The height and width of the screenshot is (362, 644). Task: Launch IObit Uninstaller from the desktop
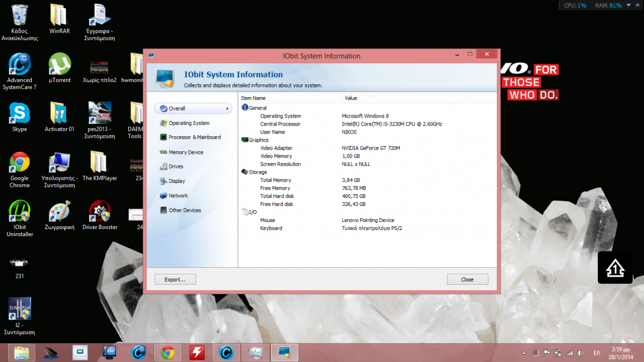pos(19,219)
